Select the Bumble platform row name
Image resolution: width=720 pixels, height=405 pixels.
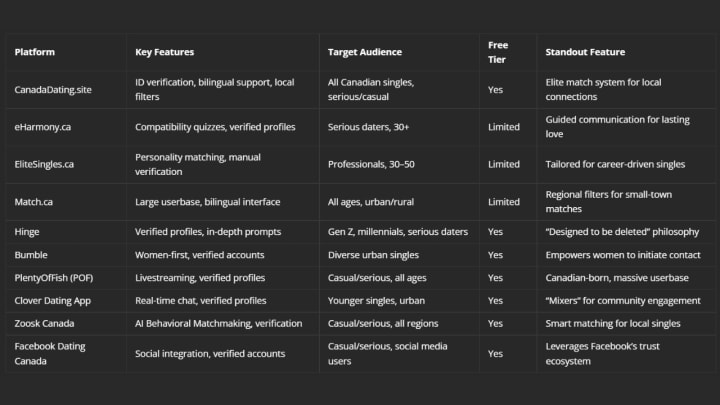pos(30,254)
